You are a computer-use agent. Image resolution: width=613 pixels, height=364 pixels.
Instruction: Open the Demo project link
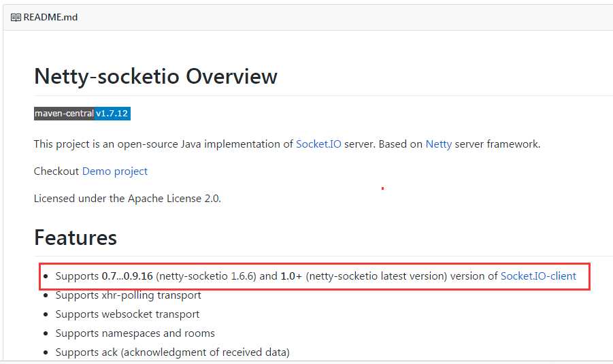point(114,171)
